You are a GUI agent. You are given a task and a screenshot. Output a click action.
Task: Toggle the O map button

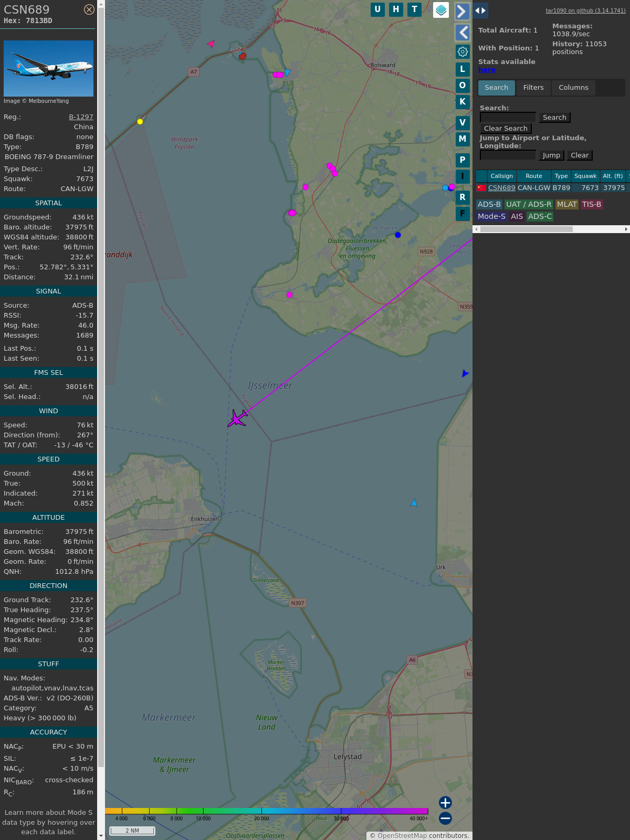[x=463, y=85]
